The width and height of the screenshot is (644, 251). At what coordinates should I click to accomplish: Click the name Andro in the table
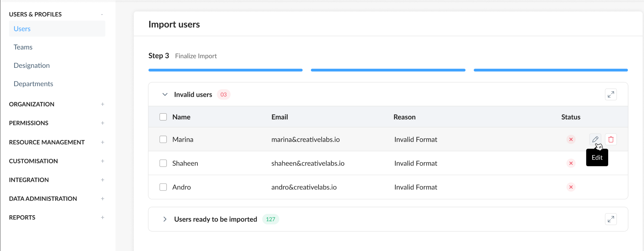[x=182, y=187]
